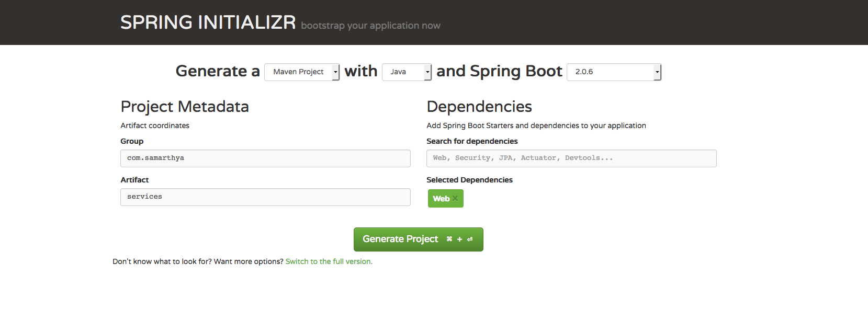This screenshot has width=868, height=309.
Task: Click the 'Don't know what to look for?' text
Action: tap(162, 261)
